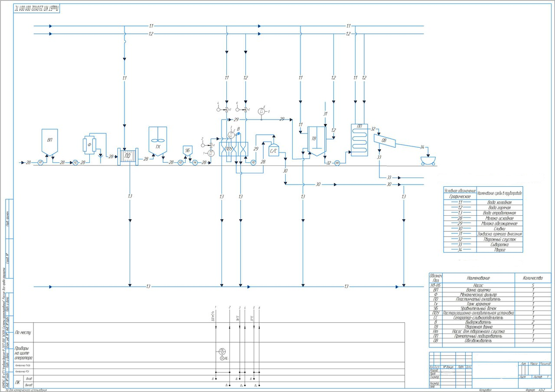The image size is (555, 392).
Task: Click legend row 'Вода холодная'
Action: point(483,202)
